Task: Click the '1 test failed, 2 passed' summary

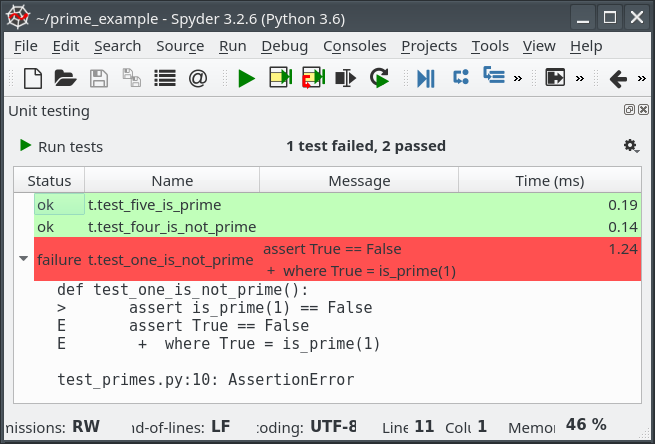Action: (x=366, y=146)
